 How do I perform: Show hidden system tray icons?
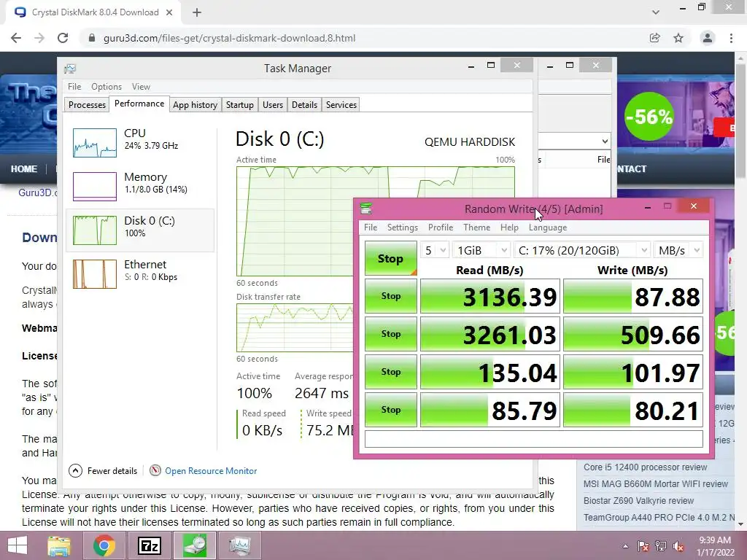point(625,546)
